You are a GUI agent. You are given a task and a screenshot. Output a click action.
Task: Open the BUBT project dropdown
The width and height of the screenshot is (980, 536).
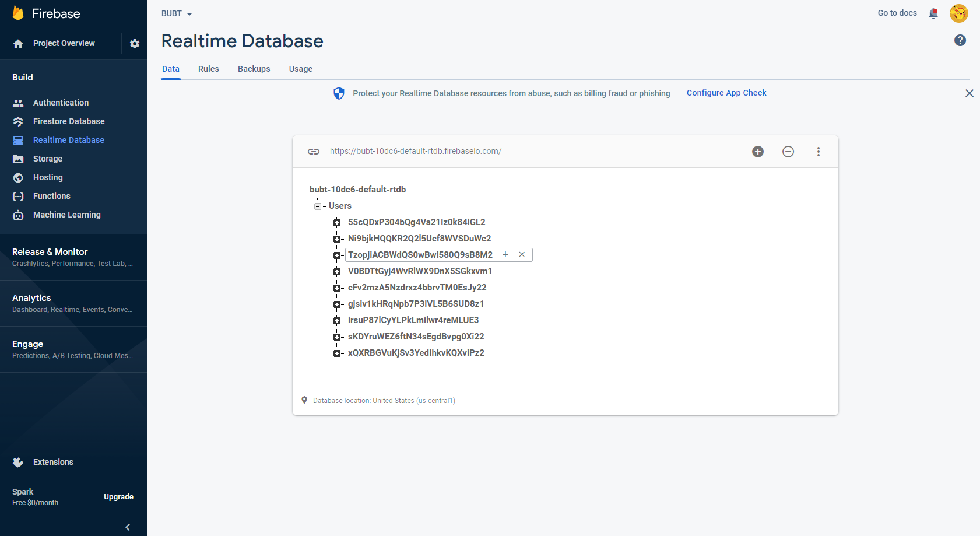177,13
